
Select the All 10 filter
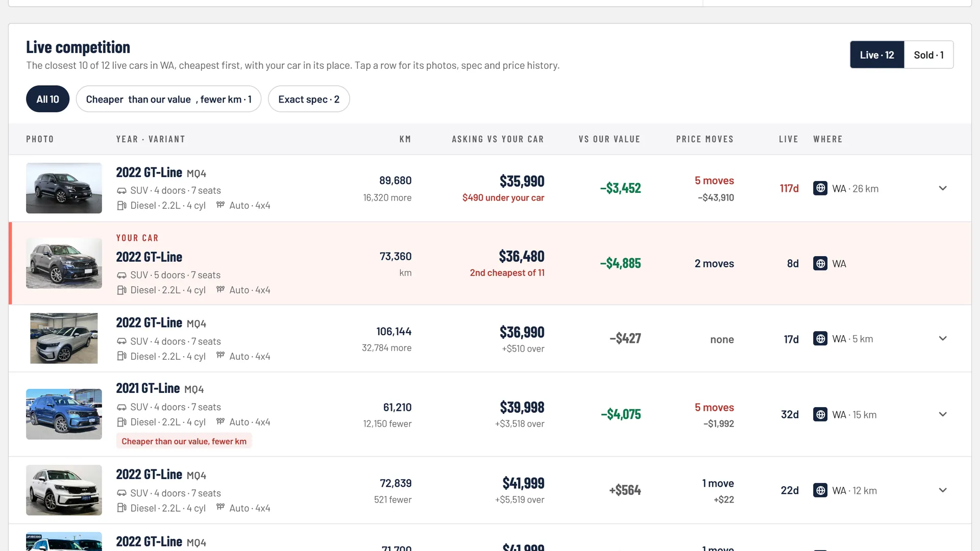click(x=47, y=99)
